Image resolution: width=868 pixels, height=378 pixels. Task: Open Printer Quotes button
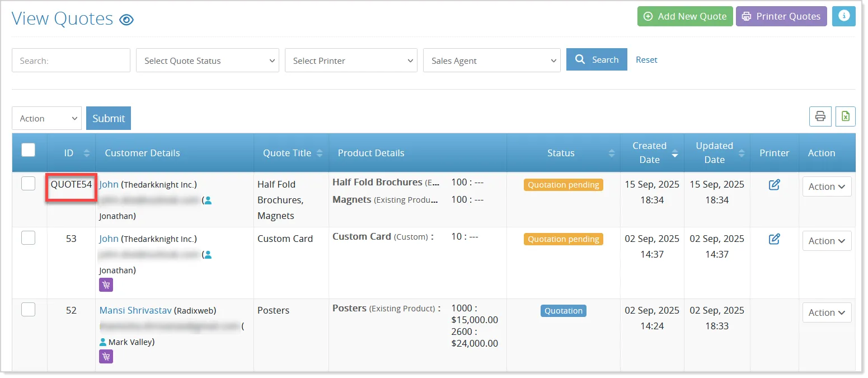[x=781, y=16]
